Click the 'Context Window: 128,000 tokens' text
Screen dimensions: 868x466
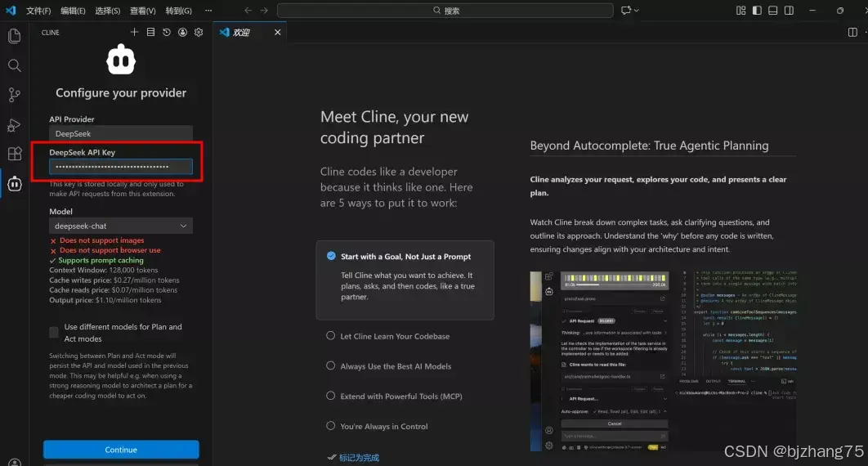coord(104,270)
